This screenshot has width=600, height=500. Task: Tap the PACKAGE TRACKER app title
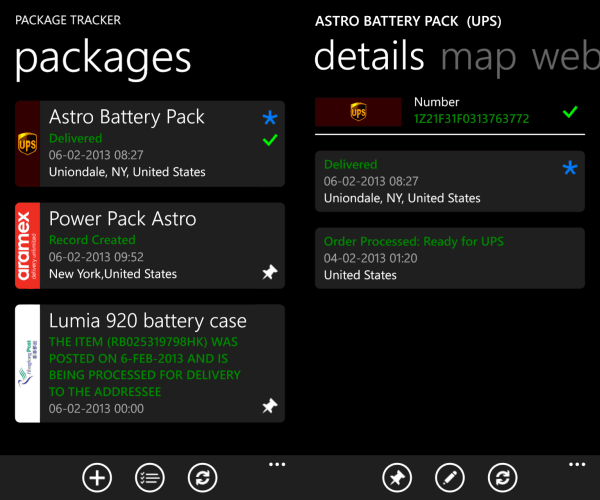coord(68,20)
